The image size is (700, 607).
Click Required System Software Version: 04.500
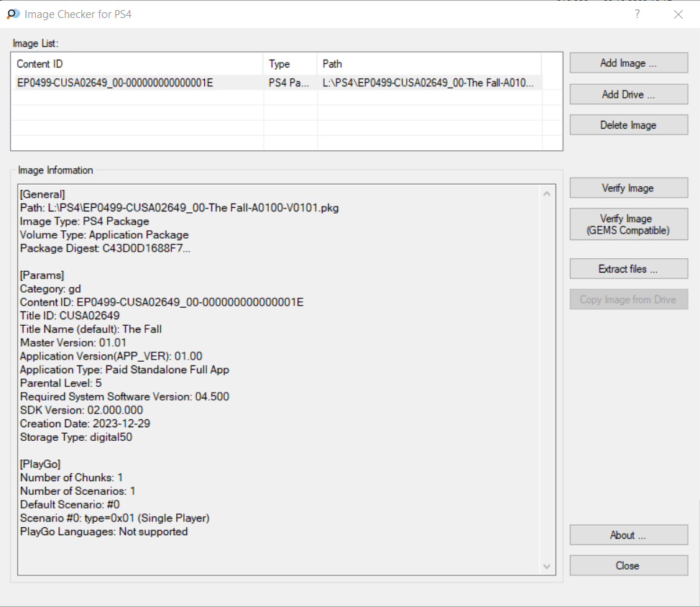(124, 396)
